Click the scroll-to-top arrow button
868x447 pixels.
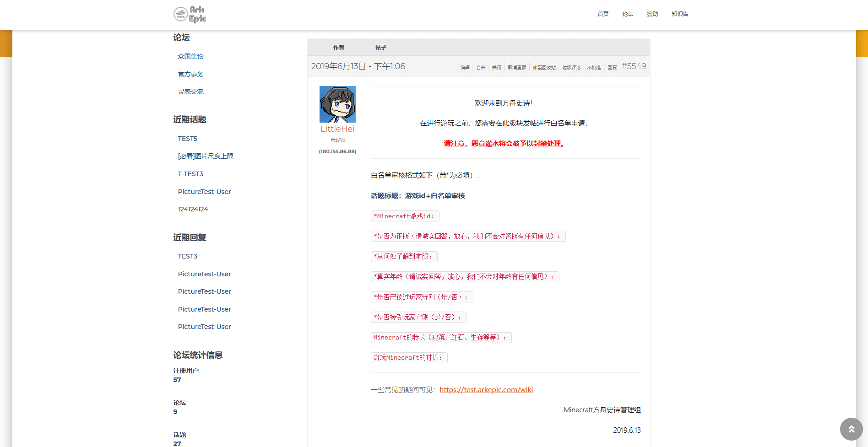851,429
